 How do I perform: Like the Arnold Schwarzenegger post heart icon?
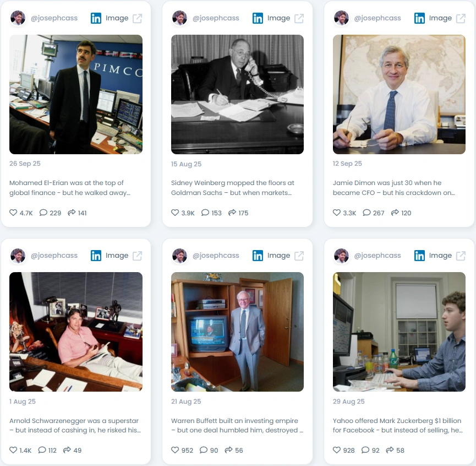pos(13,450)
